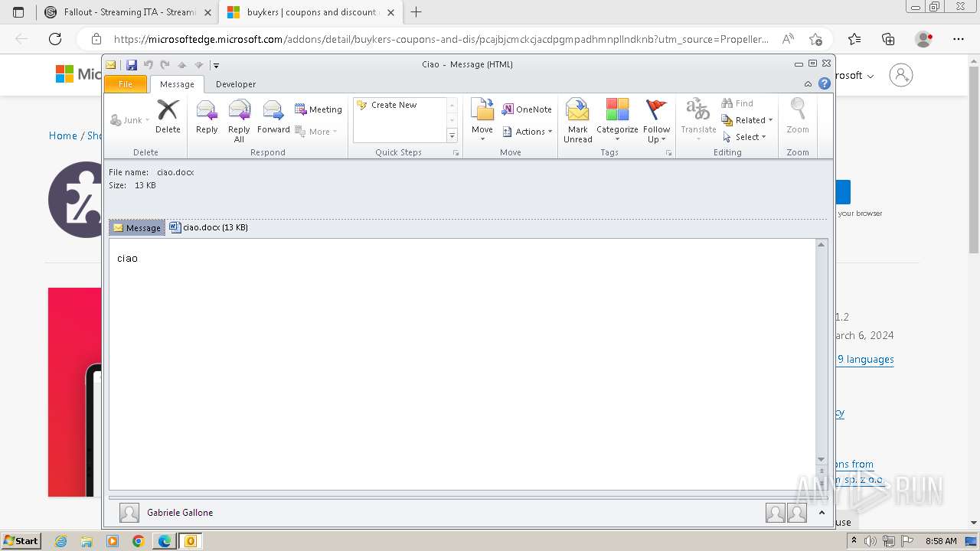Click the Find button in Editing group
This screenshot has width=980, height=551.
[x=738, y=103]
